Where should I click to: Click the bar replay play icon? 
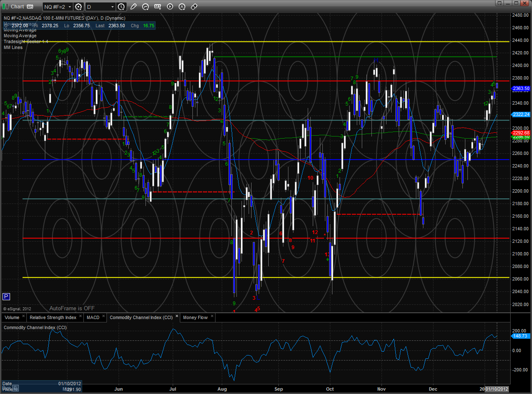(170, 7)
